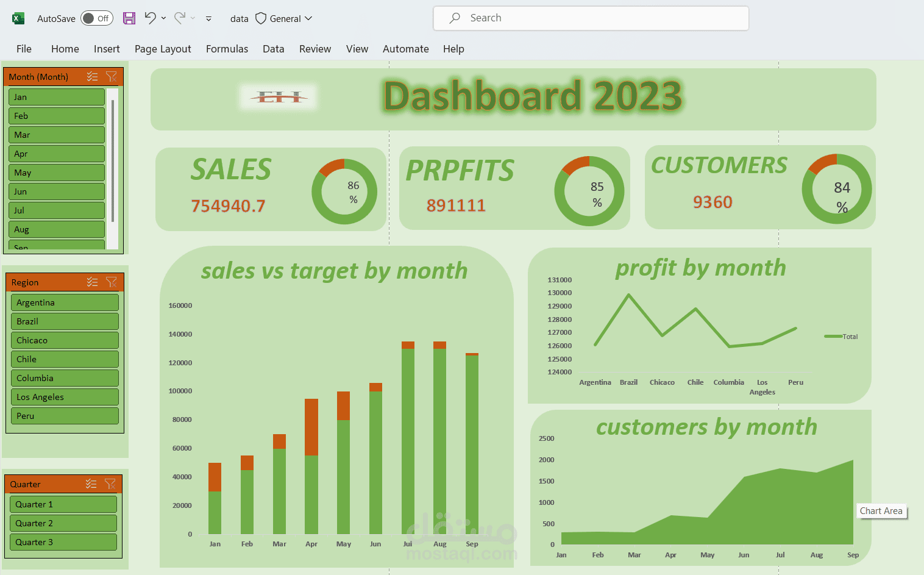The image size is (924, 575).
Task: Click the sensitivity shield icon
Action: tap(261, 18)
